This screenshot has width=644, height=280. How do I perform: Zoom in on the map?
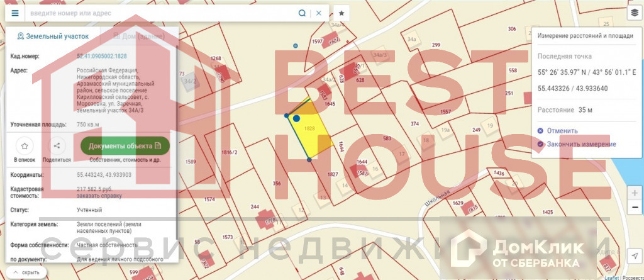click(634, 193)
